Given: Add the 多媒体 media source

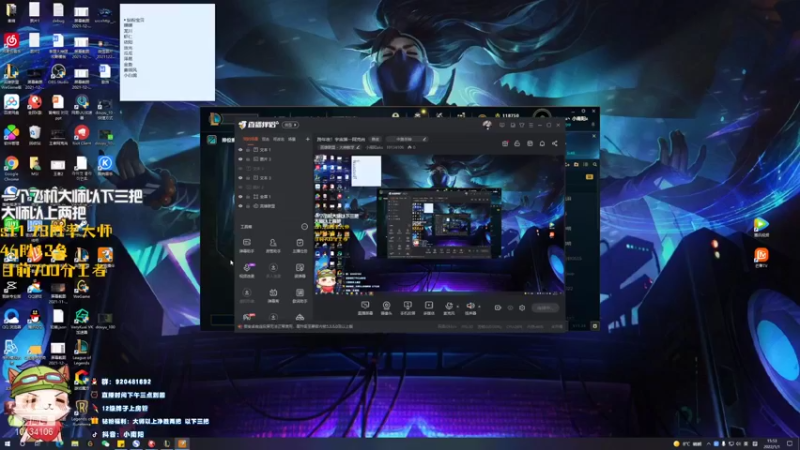Looking at the screenshot, I should tap(429, 308).
